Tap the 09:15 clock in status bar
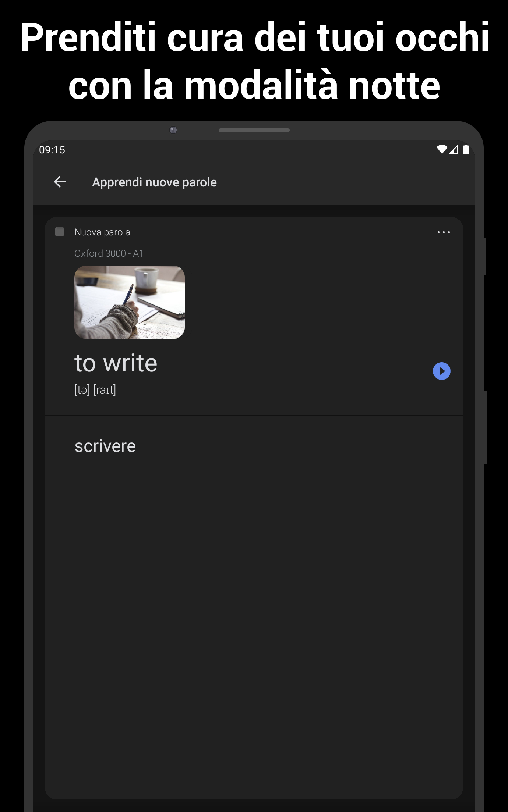Image resolution: width=508 pixels, height=812 pixels. tap(52, 150)
